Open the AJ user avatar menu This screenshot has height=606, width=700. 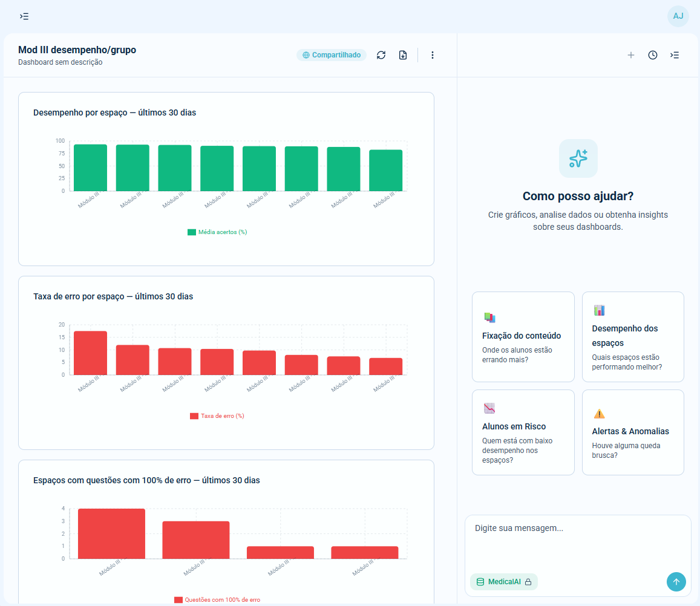pyautogui.click(x=678, y=16)
